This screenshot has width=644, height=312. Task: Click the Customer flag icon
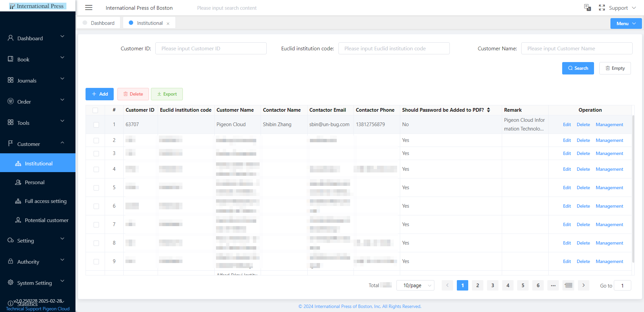[11, 144]
